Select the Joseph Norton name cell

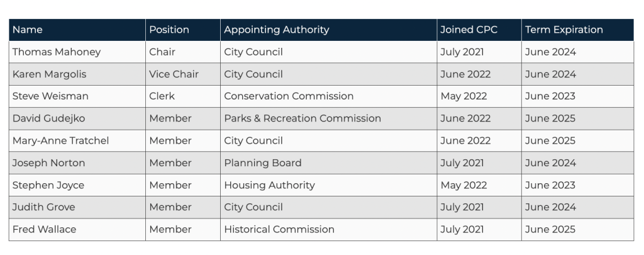tap(48, 162)
